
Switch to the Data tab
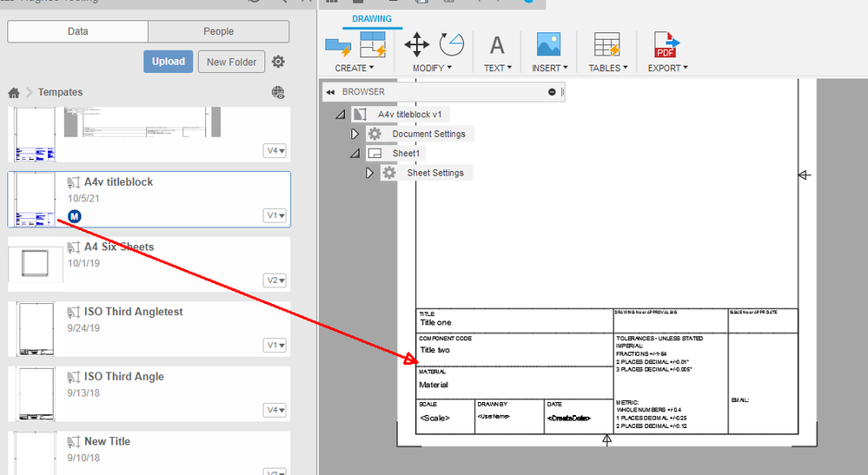pyautogui.click(x=77, y=31)
